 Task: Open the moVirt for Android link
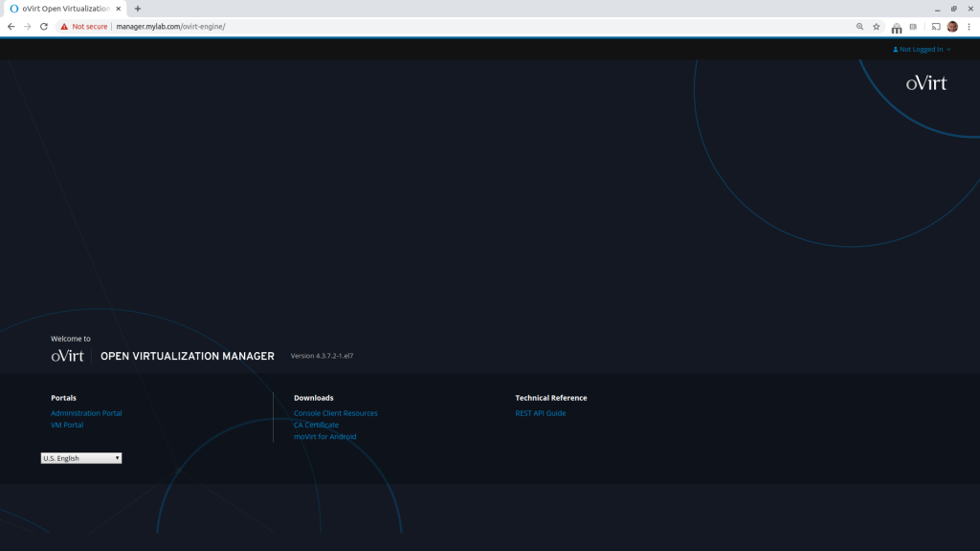coord(325,436)
